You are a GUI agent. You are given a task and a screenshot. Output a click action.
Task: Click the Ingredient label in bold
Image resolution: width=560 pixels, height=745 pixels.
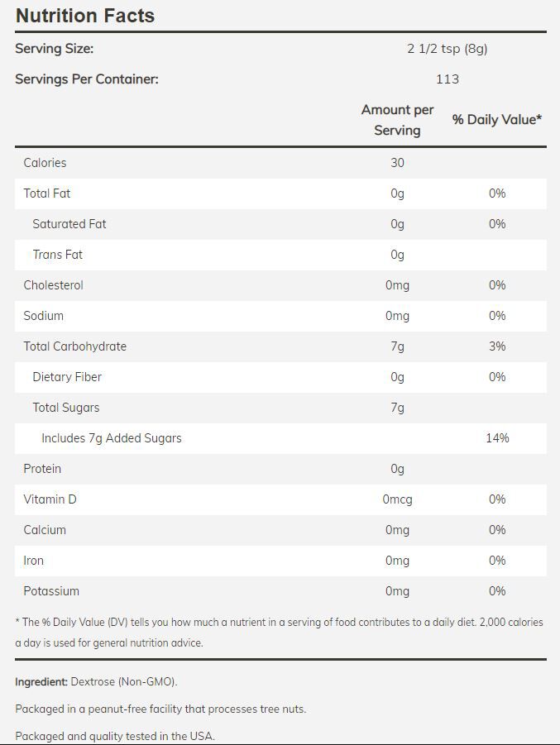[41, 682]
